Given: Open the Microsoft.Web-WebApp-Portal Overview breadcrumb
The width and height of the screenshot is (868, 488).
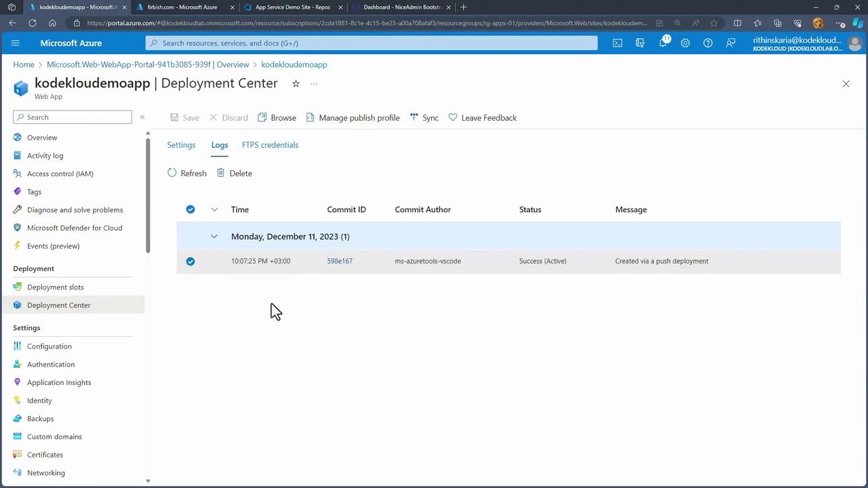Looking at the screenshot, I should (148, 64).
